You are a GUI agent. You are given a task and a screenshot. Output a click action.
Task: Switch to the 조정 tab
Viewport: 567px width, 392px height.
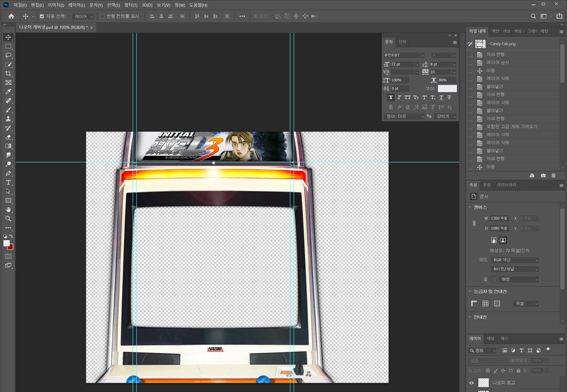[x=487, y=185]
